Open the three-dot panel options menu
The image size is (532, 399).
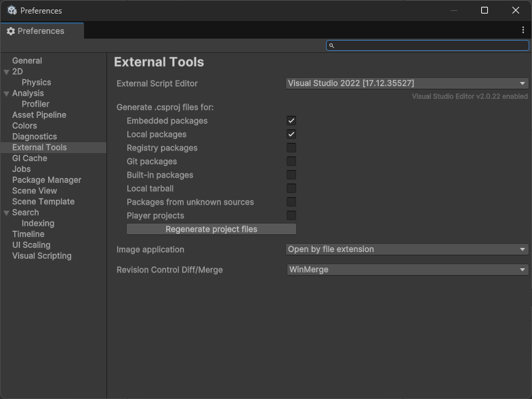pyautogui.click(x=523, y=30)
